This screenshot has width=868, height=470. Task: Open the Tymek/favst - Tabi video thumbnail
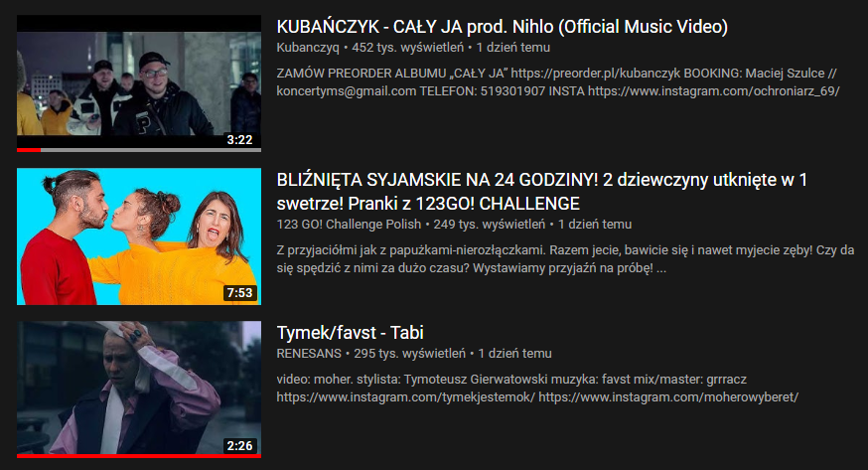[139, 390]
